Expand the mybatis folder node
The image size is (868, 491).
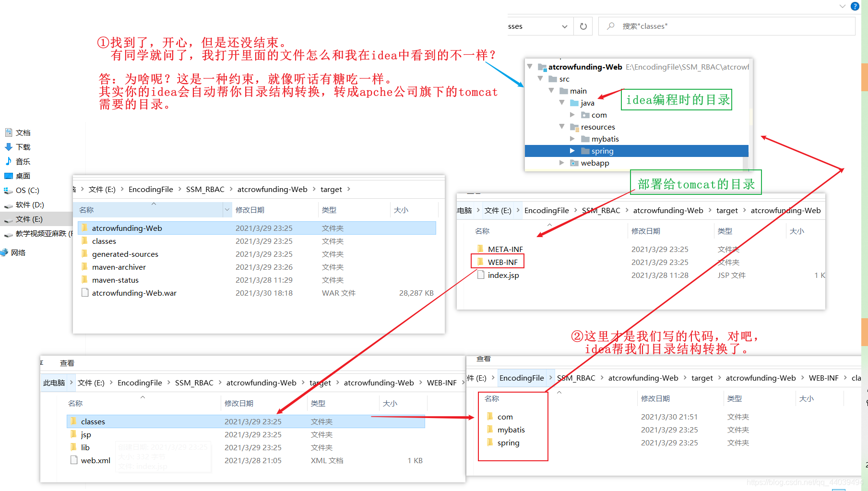coord(572,139)
